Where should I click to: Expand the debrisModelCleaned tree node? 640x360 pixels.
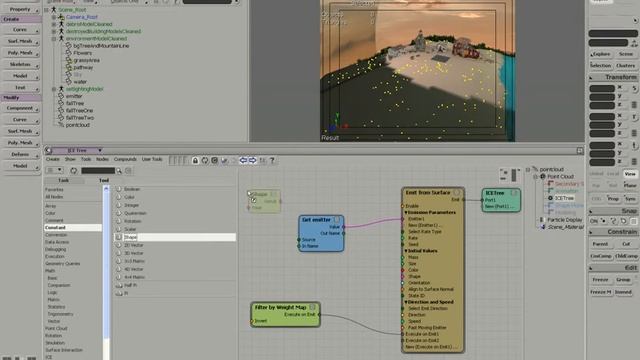click(54, 24)
